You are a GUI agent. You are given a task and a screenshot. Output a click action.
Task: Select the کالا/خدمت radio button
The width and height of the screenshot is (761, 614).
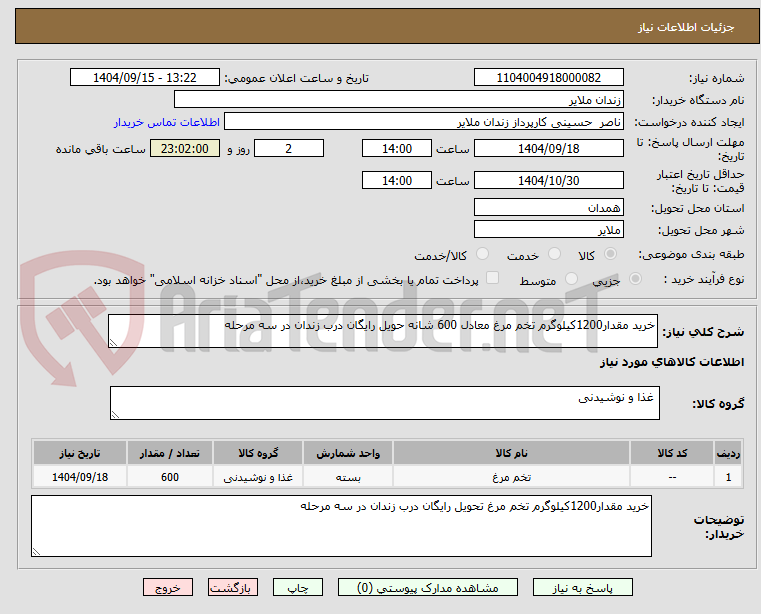(482, 254)
